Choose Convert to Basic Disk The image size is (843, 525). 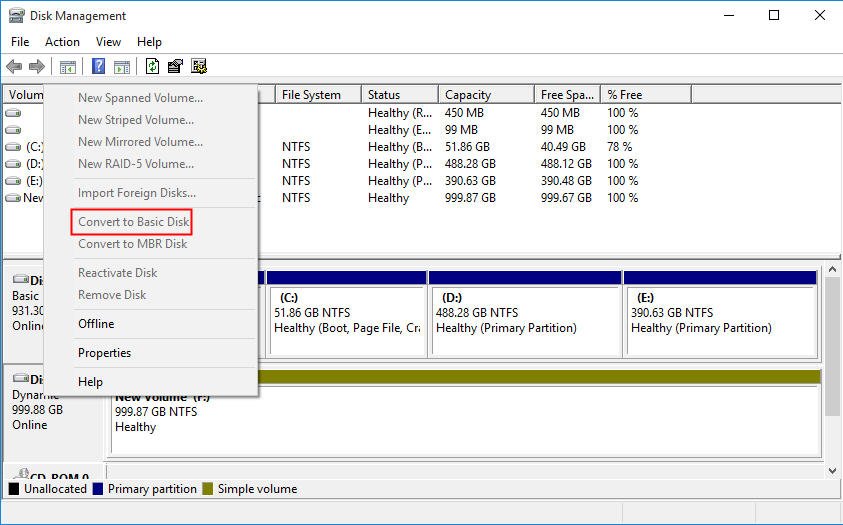point(134,222)
